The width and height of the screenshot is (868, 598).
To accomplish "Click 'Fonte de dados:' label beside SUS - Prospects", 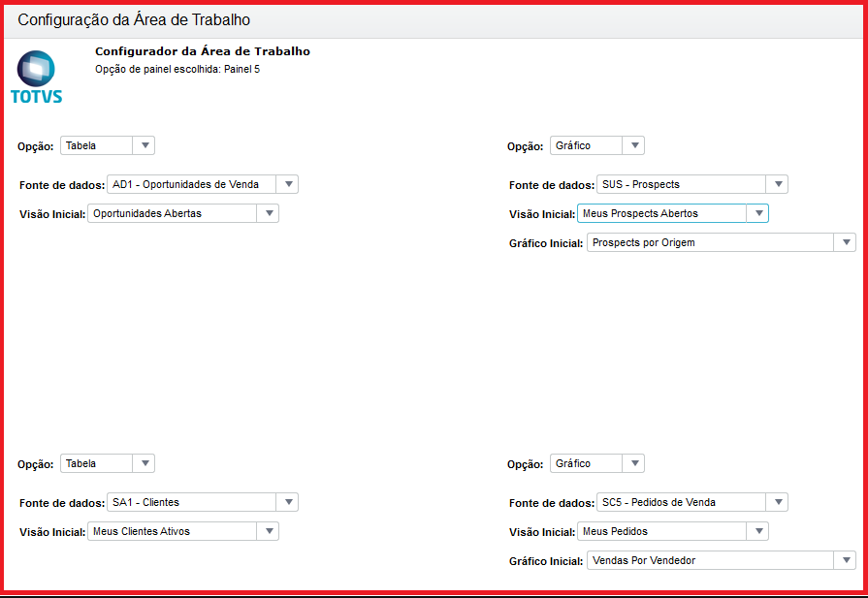I will 552,185.
